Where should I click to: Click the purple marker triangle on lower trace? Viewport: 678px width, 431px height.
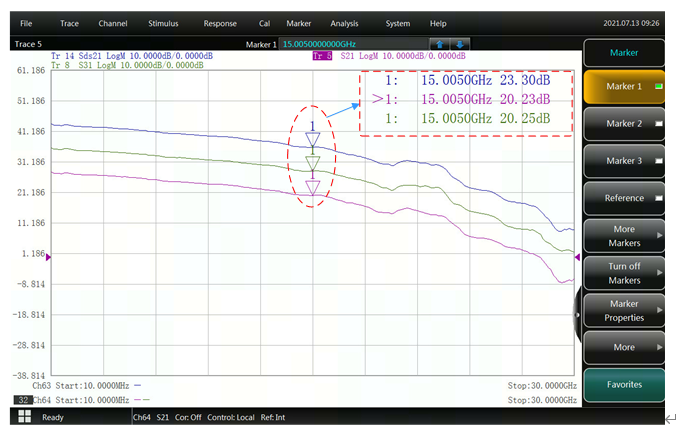(x=313, y=186)
